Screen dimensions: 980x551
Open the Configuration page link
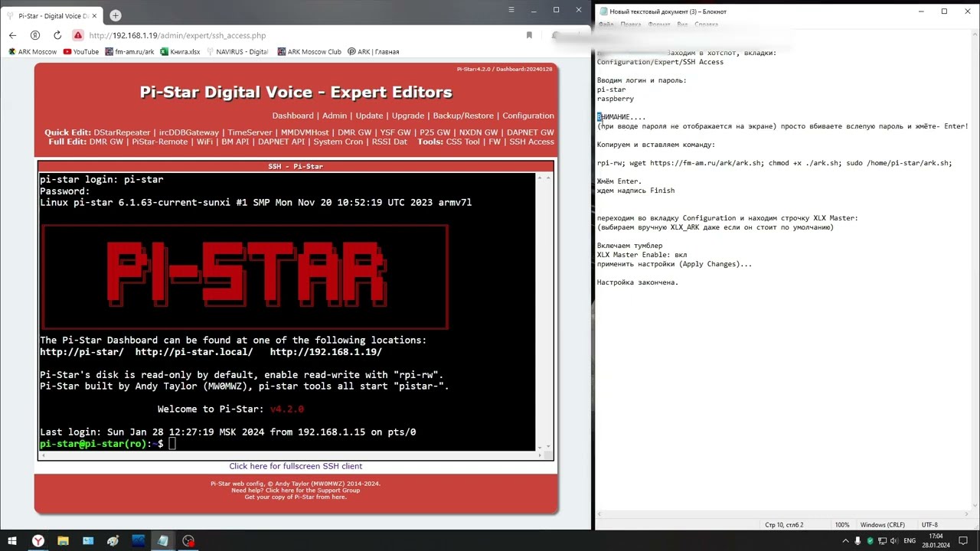528,116
